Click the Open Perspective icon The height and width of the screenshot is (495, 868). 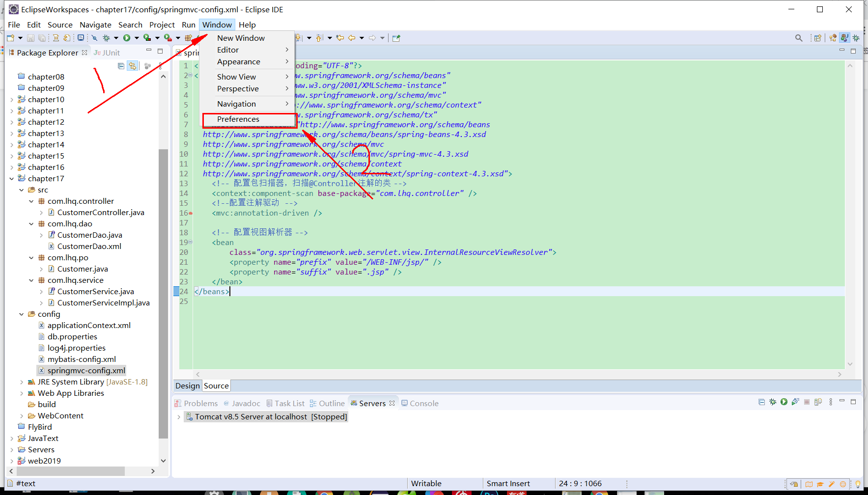click(818, 38)
